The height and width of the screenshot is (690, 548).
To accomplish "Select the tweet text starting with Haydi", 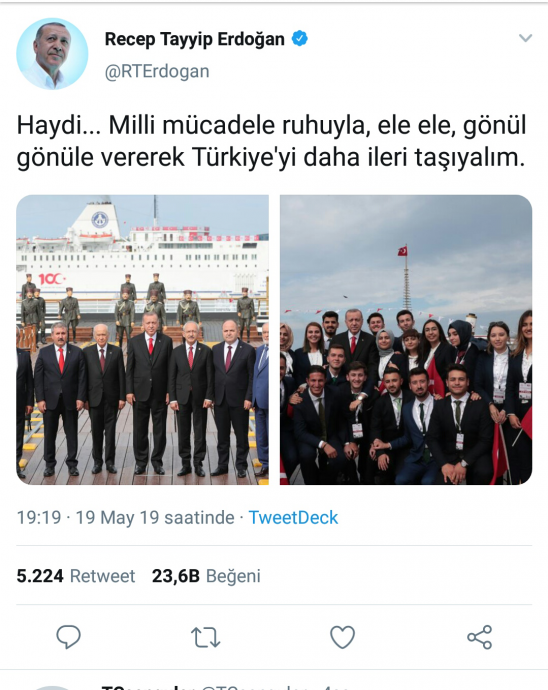I will pyautogui.click(x=272, y=142).
